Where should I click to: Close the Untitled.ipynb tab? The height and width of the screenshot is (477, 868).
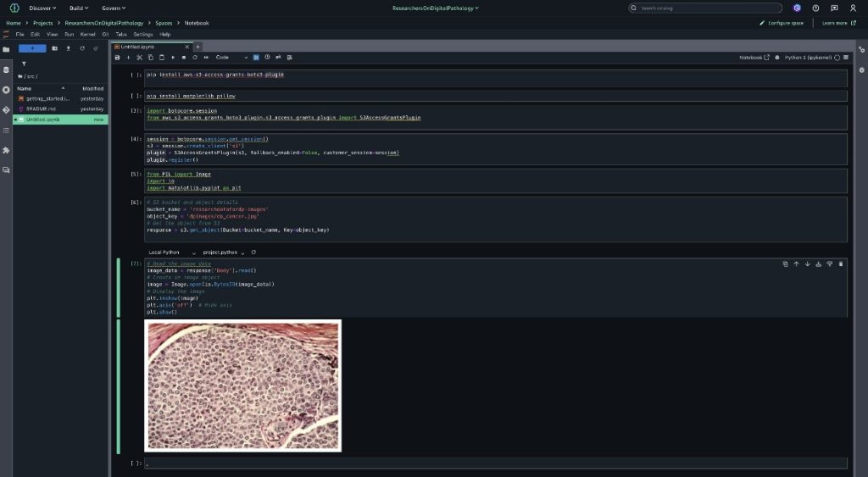point(187,47)
